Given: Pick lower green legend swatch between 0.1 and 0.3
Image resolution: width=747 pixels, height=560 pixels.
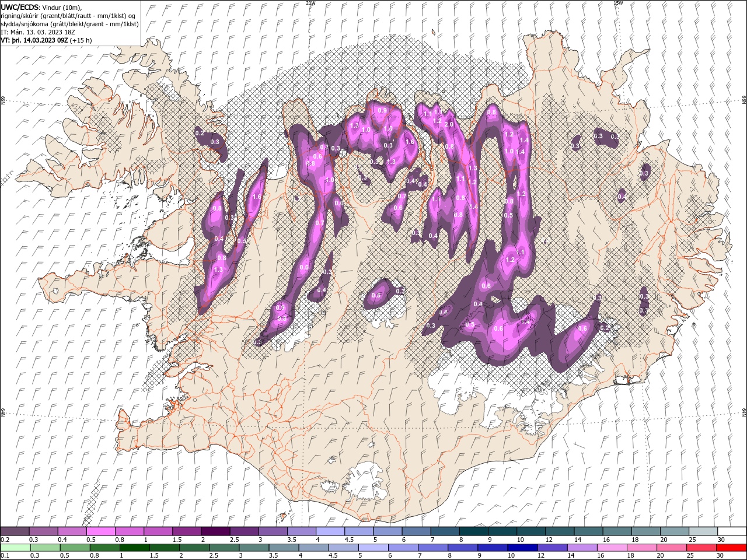Looking at the screenshot, I should 16,548.
